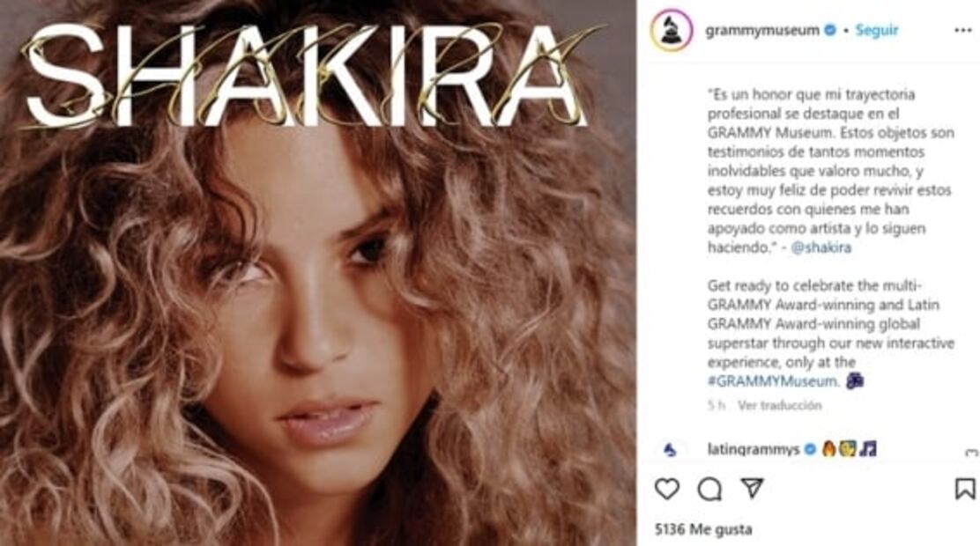Screen dimensions: 980x546
Task: Open comments with the speech bubble icon
Action: pos(709,489)
